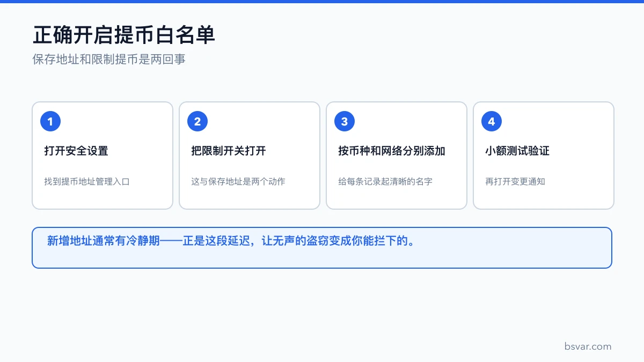Screen dimensions: 644x362
Task: Click the callout text about 新增地址通常有冷静期
Action: [x=232, y=241]
